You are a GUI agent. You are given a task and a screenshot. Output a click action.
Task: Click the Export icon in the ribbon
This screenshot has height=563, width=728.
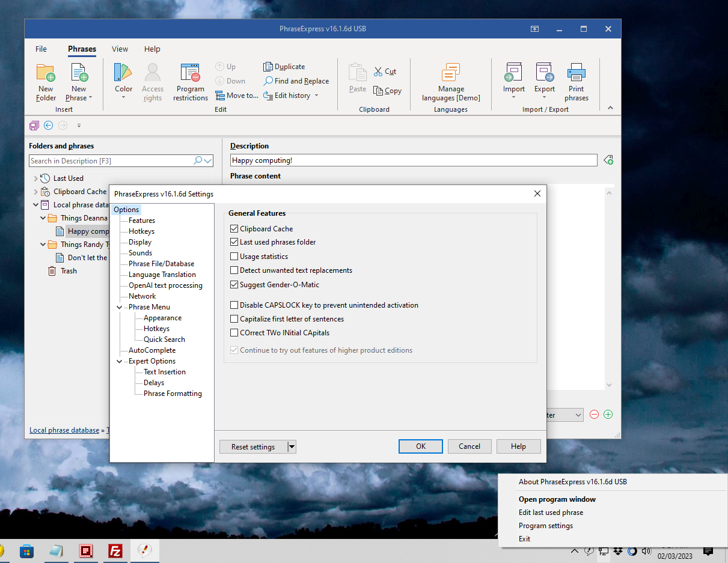(545, 73)
